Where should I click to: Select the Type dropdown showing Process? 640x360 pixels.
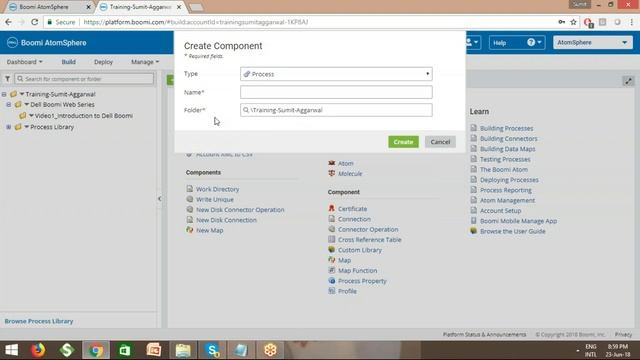click(336, 74)
